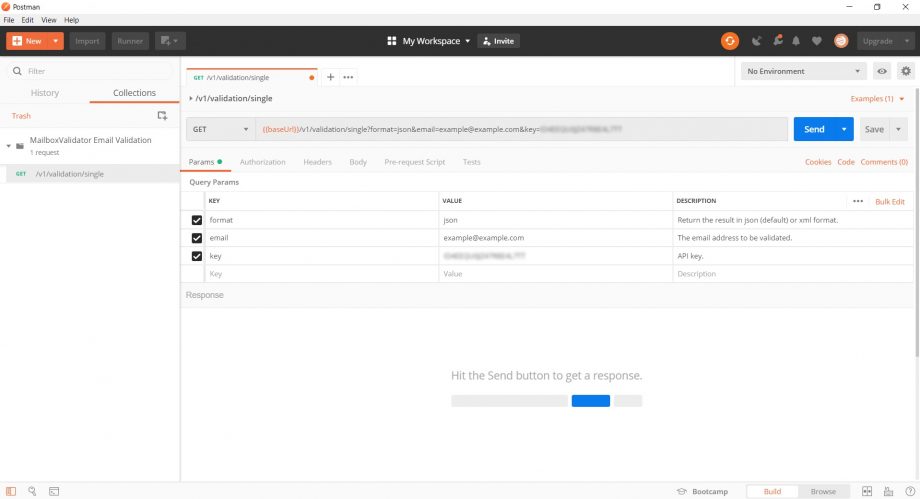Click the Save button
920x499 pixels.
(x=874, y=129)
